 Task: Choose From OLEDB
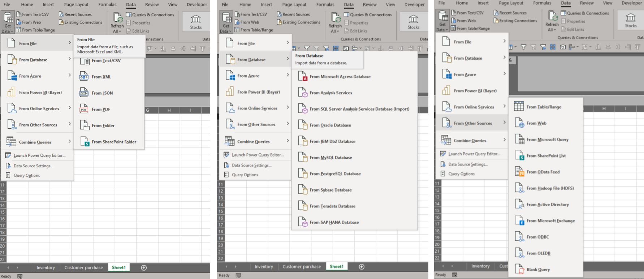pos(545,253)
